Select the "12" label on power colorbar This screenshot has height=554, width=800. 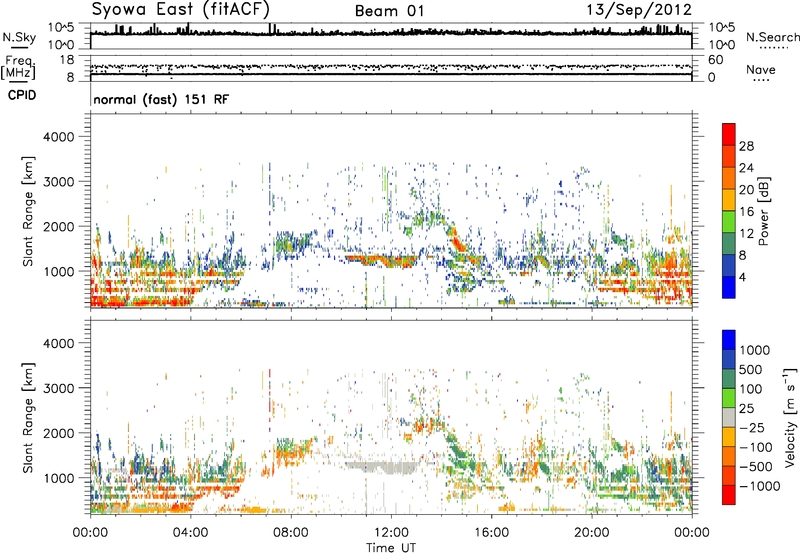[746, 234]
